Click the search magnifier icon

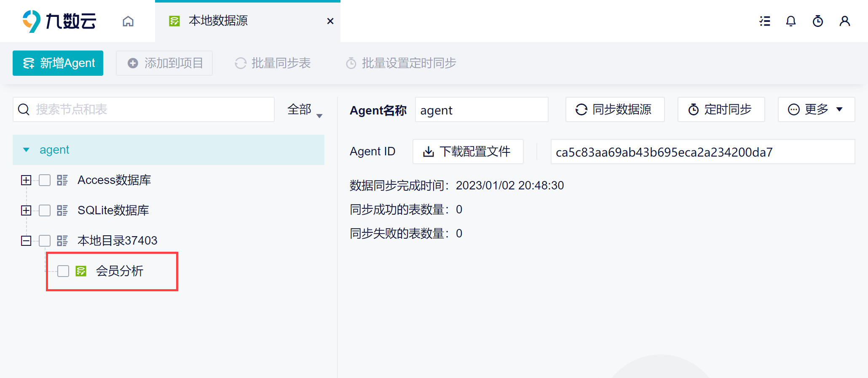24,109
